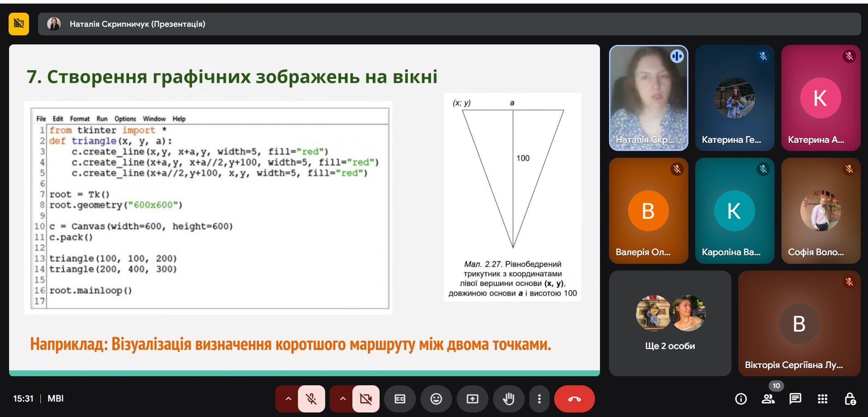
Task: Select the Кароліна Ва... participant tile
Action: (735, 211)
